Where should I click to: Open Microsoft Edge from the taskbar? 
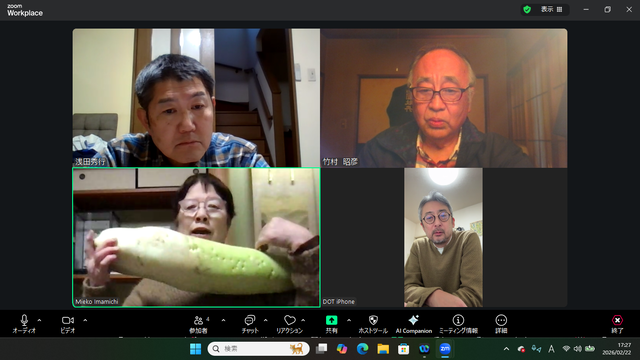(362, 349)
